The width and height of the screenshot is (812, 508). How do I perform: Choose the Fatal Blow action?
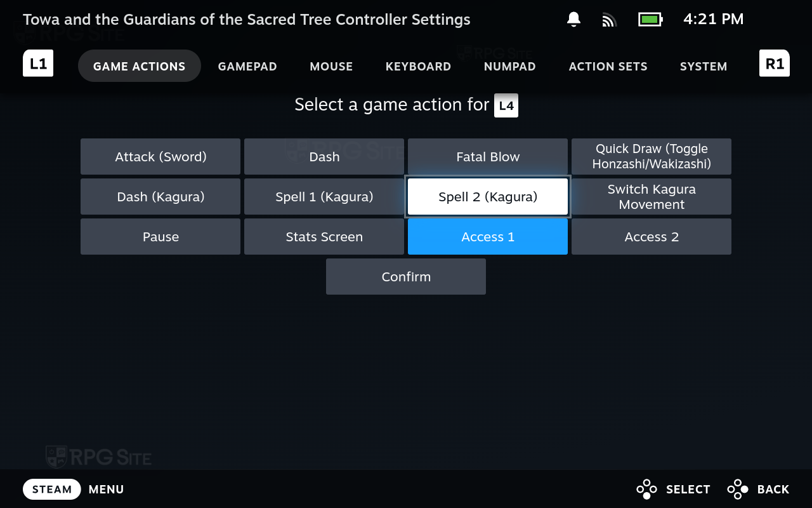coord(488,157)
